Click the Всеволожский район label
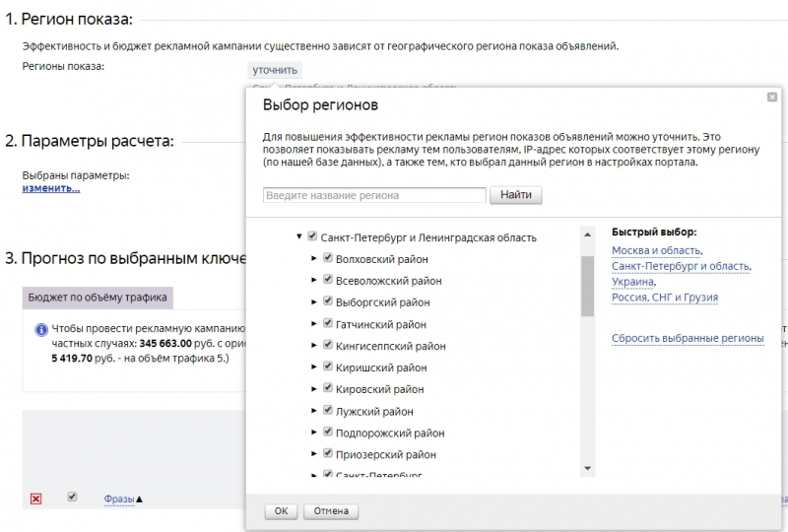 (388, 281)
